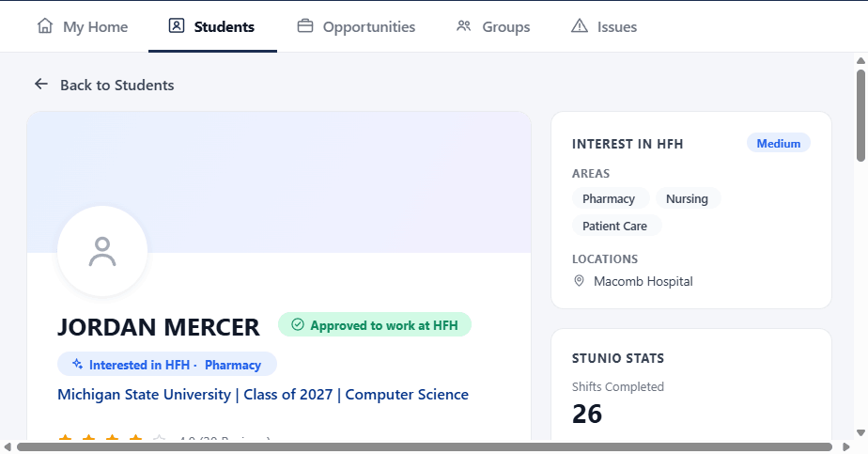
Task: Select the Nursing area chip
Action: click(x=687, y=198)
